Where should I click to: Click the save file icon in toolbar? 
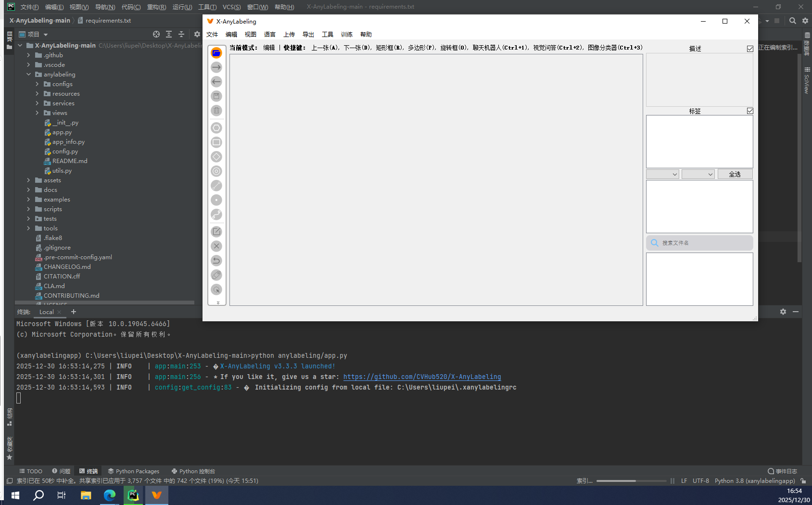[216, 96]
